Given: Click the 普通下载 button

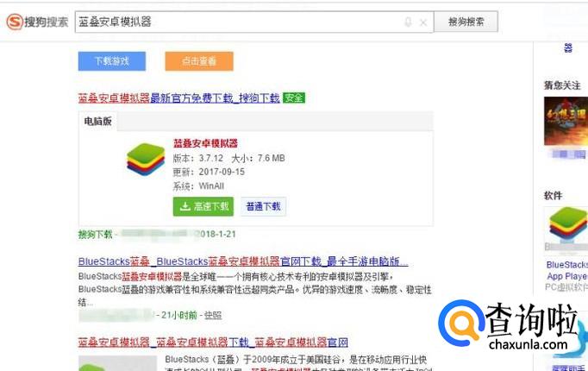Looking at the screenshot, I should tap(263, 206).
